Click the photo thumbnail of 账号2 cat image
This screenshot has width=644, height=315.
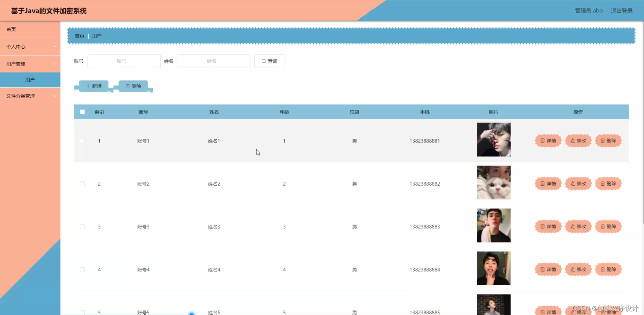493,183
